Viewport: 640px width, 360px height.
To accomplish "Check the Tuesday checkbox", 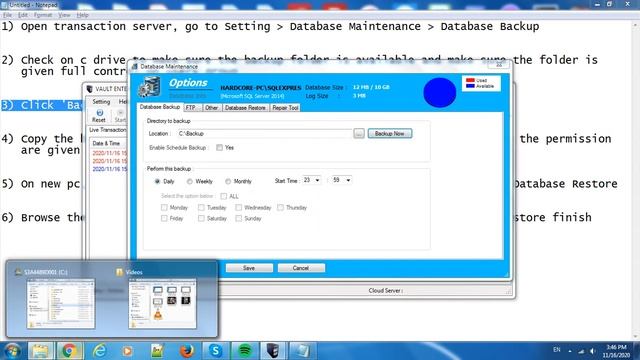I will (201, 207).
